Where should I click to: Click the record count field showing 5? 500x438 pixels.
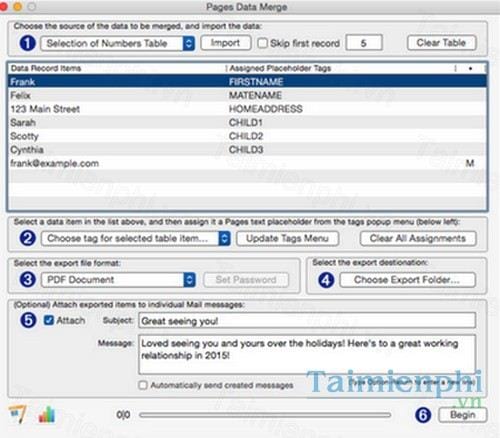click(x=364, y=43)
